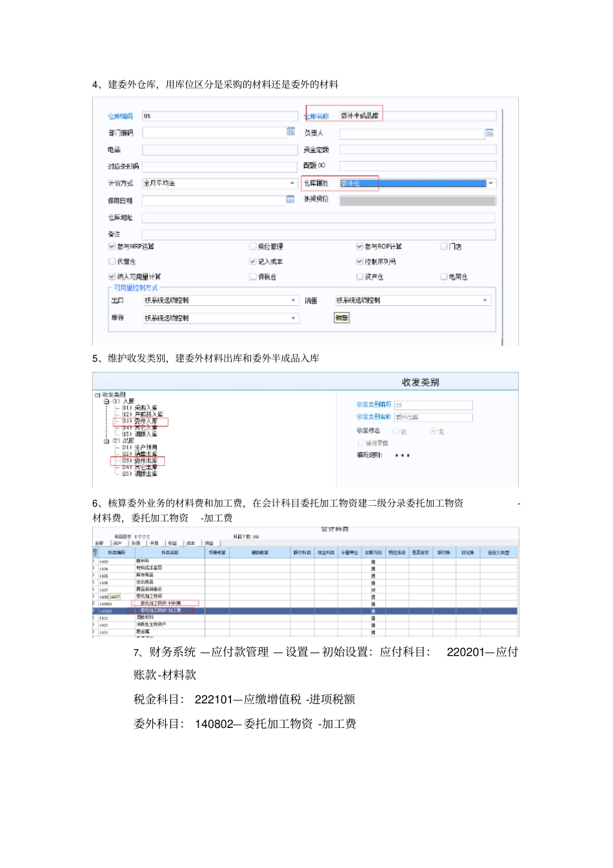The width and height of the screenshot is (613, 868).
Task: Enable the 资产仓 checkbox
Action: (x=360, y=277)
